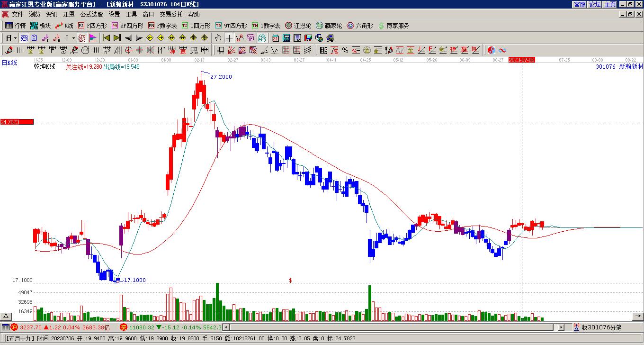Launch the 赢家轮 wheel tool
Image resolution: width=644 pixels, height=345 pixels.
329,26
